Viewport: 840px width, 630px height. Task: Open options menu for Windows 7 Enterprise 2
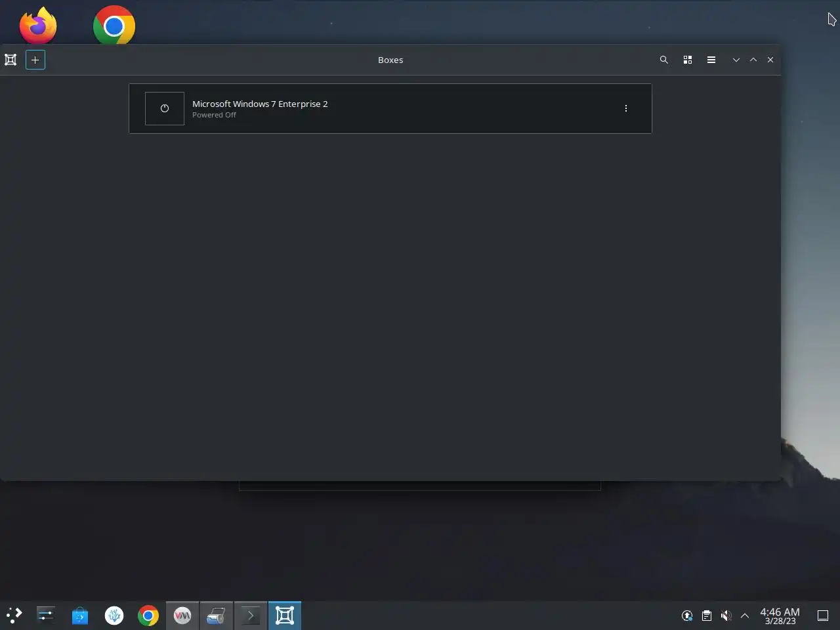626,108
